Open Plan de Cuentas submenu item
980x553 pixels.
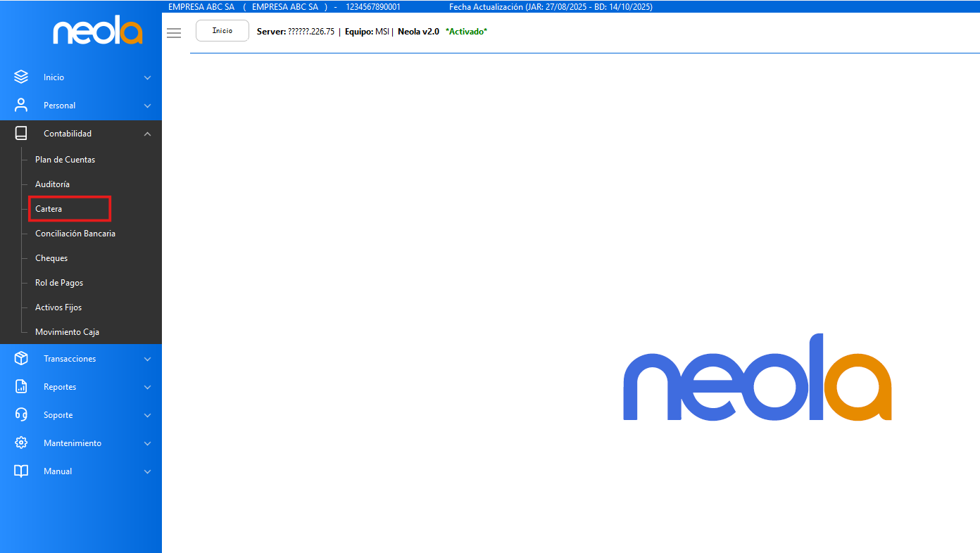65,160
